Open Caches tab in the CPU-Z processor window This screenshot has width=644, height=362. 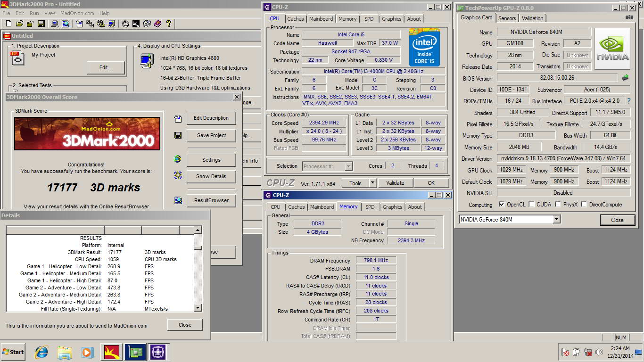coord(296,19)
